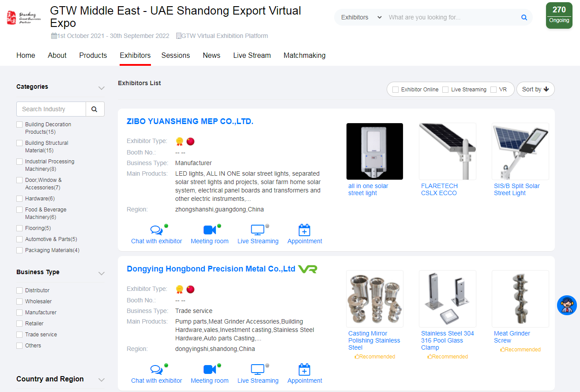Click China flag icon in Dongying Hongbond exhibitor type
Screen dimensions: 580x392
click(190, 289)
